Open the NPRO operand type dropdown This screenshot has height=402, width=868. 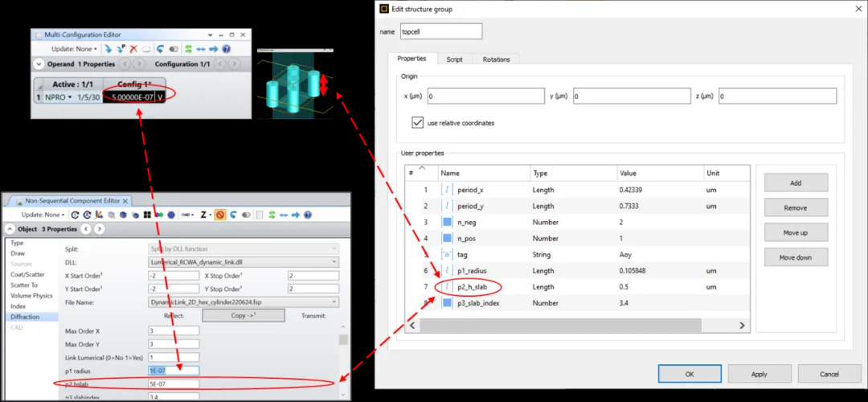70,97
